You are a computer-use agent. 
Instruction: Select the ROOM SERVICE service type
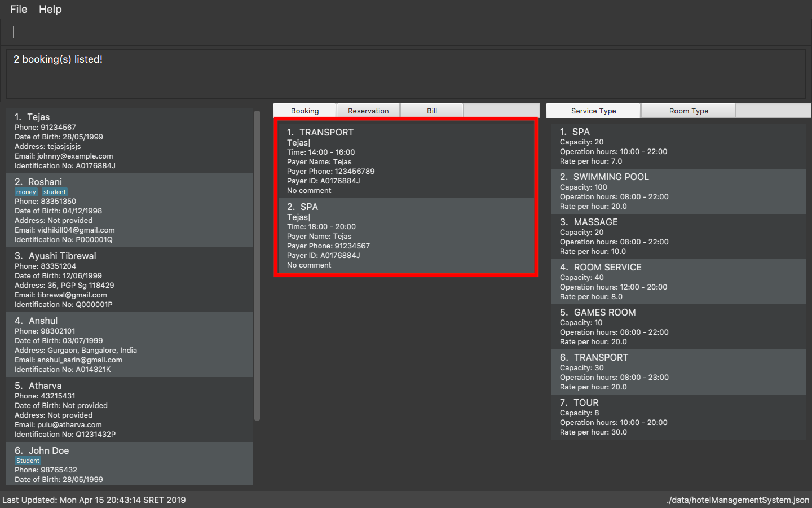pos(678,281)
